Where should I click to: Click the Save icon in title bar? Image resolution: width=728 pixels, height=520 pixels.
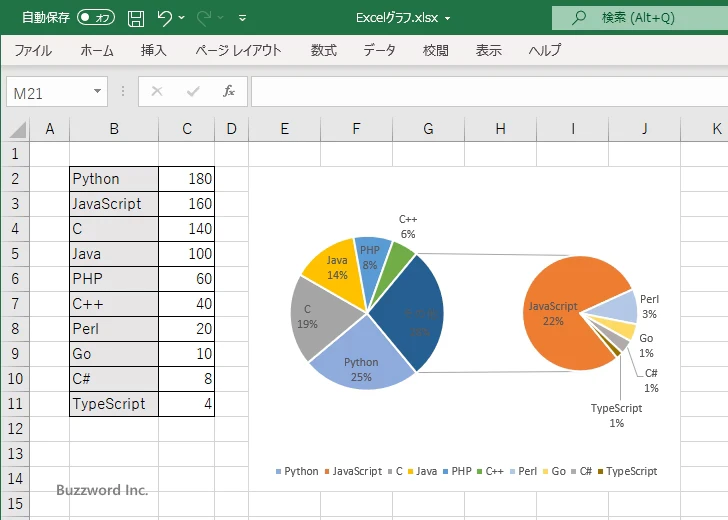point(136,18)
